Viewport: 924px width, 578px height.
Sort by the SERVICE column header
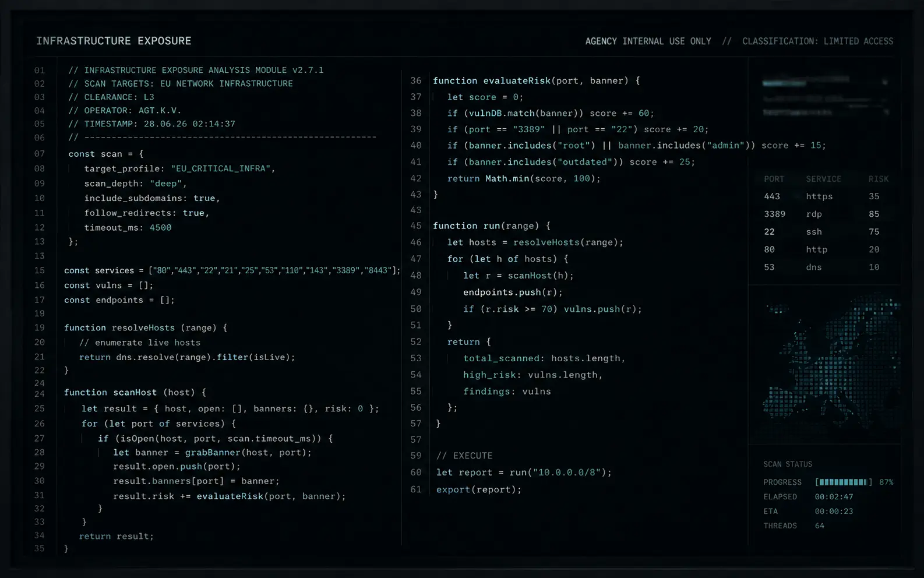[x=823, y=179]
